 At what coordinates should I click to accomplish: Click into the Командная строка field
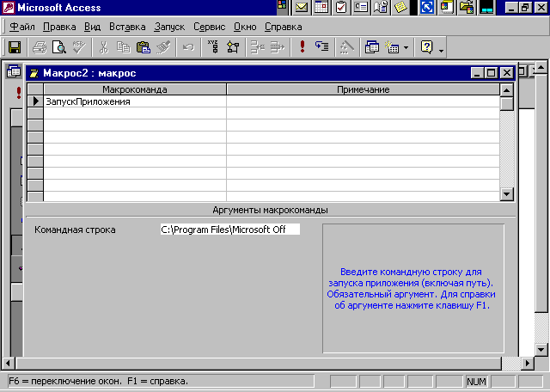(x=230, y=230)
